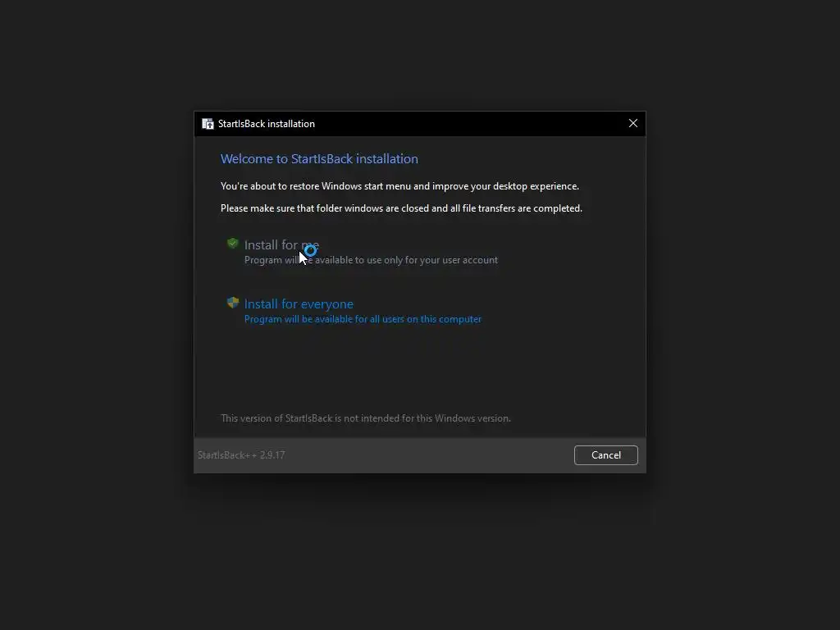Click the blue-yellow shield beside Install for everyone
Screen dimensions: 840x630
click(232, 303)
